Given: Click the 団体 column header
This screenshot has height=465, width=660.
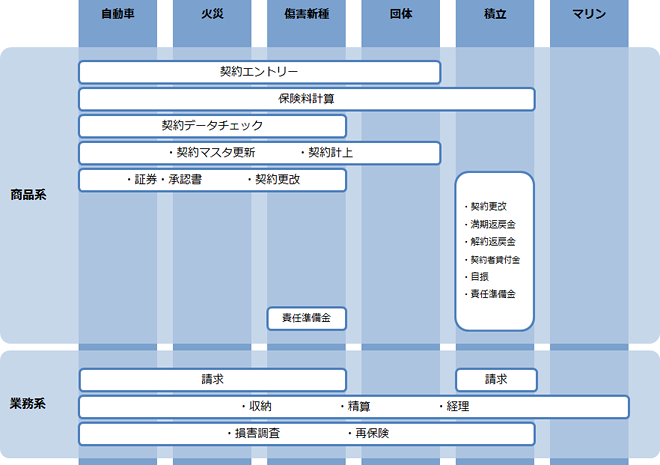Looking at the screenshot, I should 401,14.
